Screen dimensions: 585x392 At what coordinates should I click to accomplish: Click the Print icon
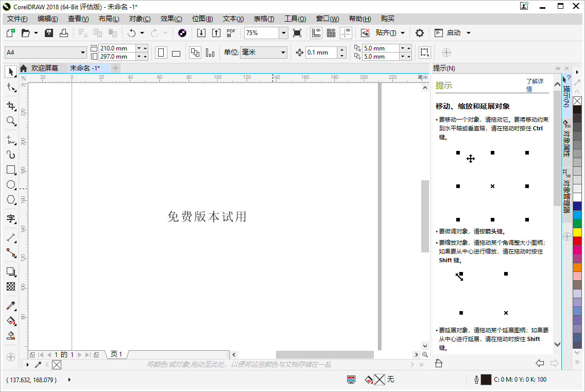coord(64,33)
